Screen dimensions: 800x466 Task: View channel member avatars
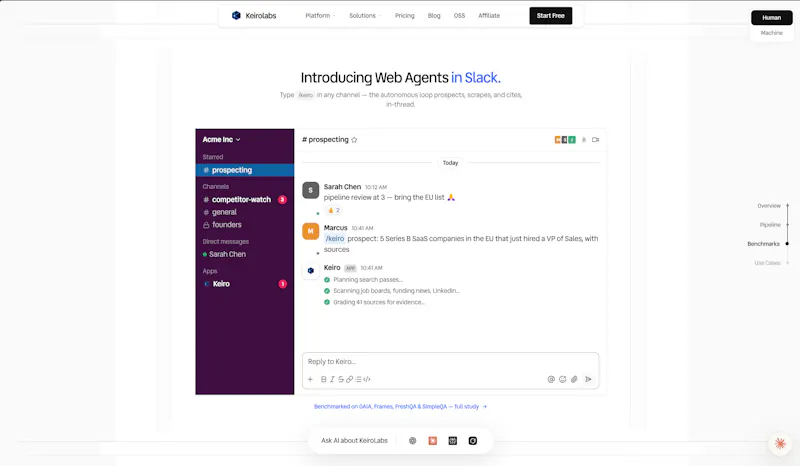click(x=565, y=140)
